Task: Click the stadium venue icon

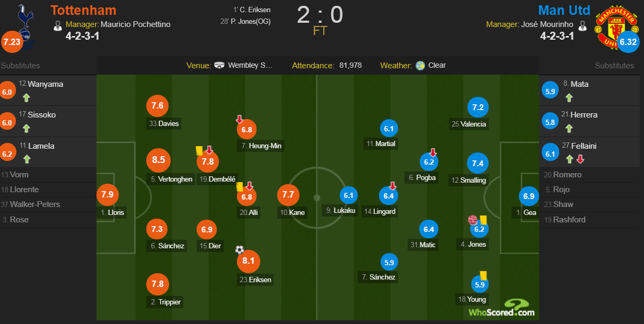Action: pyautogui.click(x=219, y=66)
